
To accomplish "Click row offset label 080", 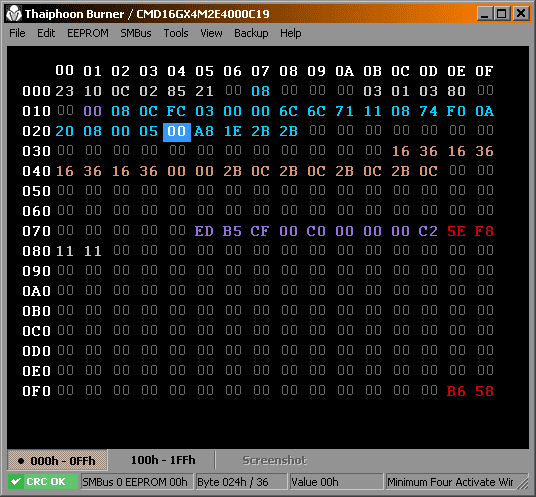I will click(37, 251).
